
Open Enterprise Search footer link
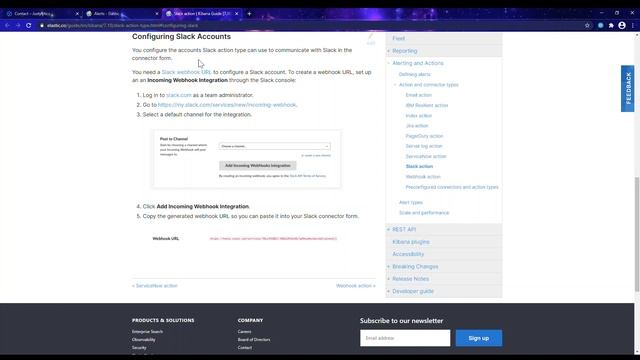147,331
